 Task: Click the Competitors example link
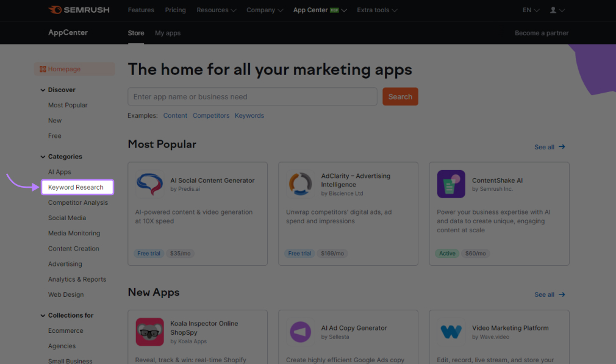pos(211,115)
